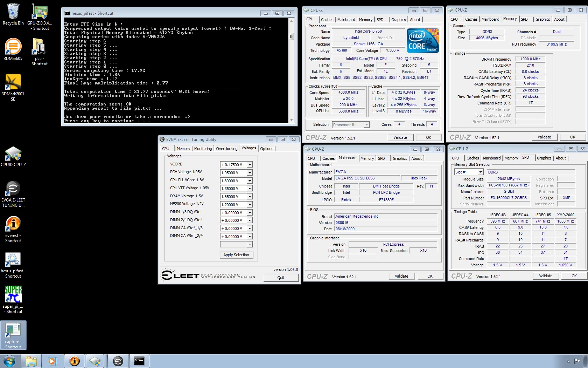
Task: Click the hexus_pifast console title bar icon
Action: [x=67, y=13]
